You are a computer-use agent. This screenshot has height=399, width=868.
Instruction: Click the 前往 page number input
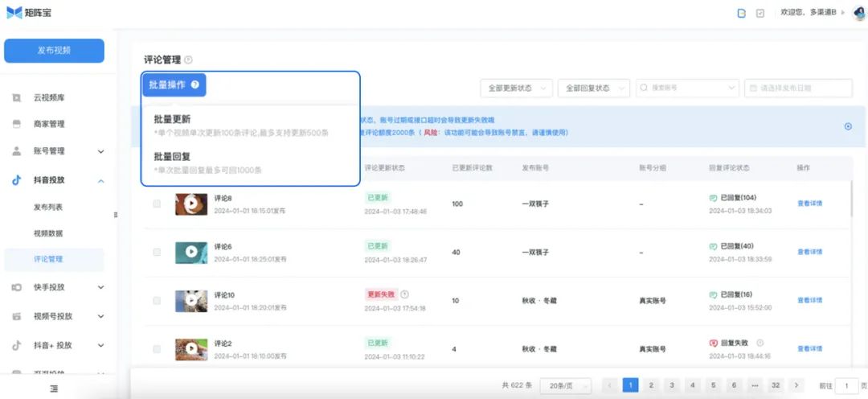tap(846, 385)
